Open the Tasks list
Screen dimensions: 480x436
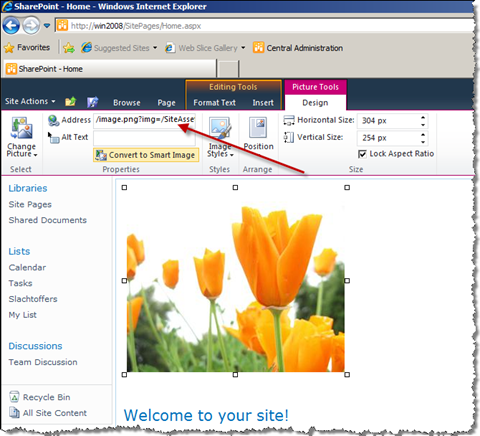[20, 283]
